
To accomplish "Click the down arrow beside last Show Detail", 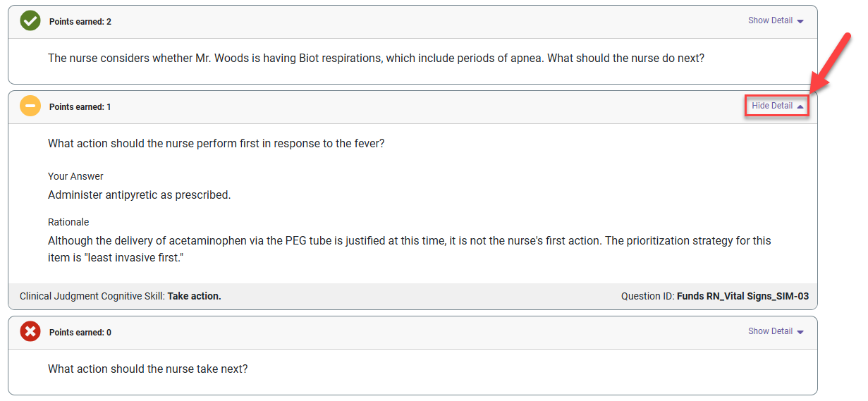I will [x=800, y=332].
